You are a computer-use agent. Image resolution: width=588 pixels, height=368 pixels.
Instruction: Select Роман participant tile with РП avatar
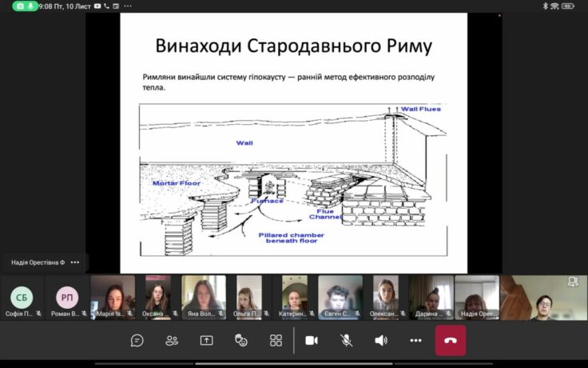click(67, 298)
